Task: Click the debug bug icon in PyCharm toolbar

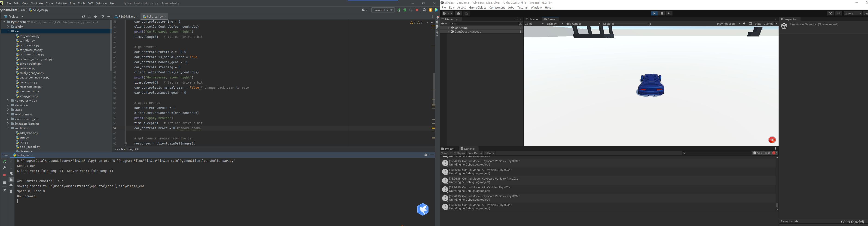Action: [405, 10]
